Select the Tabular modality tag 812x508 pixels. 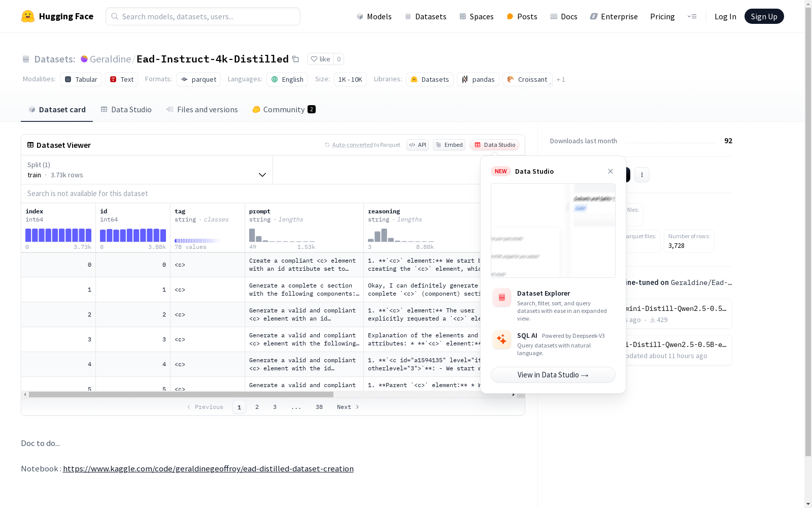(81, 79)
